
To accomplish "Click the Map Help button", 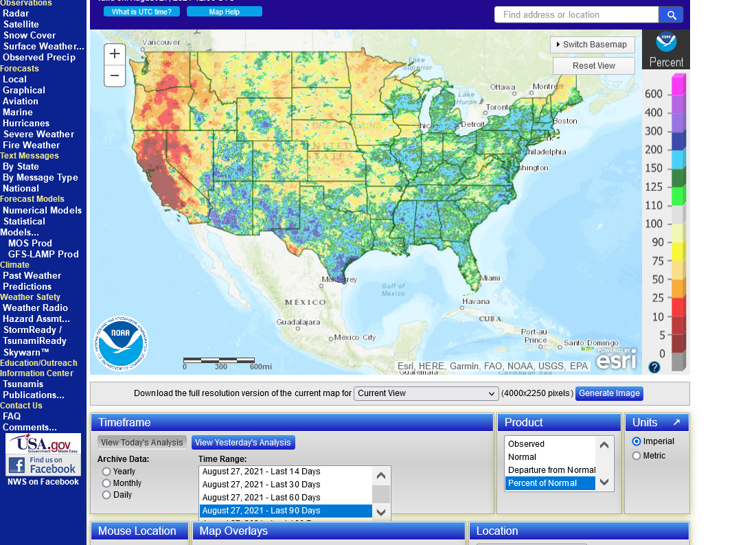I will pyautogui.click(x=225, y=12).
